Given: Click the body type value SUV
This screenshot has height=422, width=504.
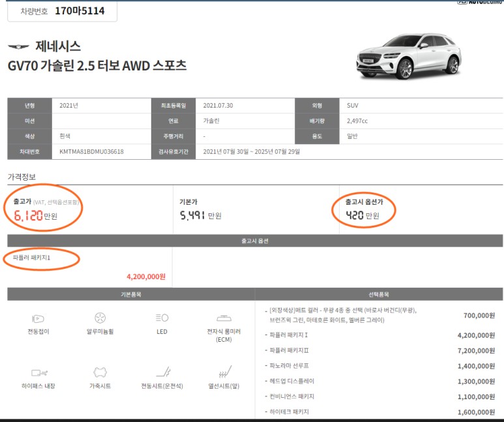Looking at the screenshot, I should [x=353, y=106].
